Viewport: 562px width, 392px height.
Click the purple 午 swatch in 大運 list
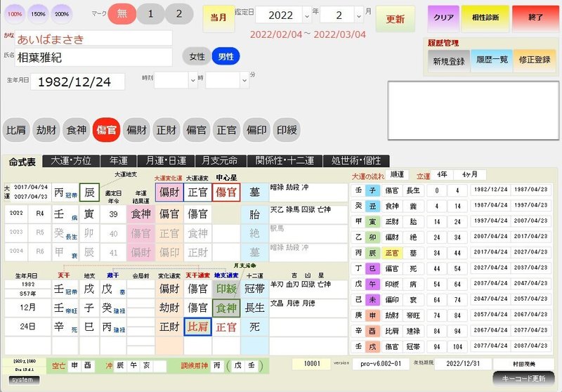(372, 284)
